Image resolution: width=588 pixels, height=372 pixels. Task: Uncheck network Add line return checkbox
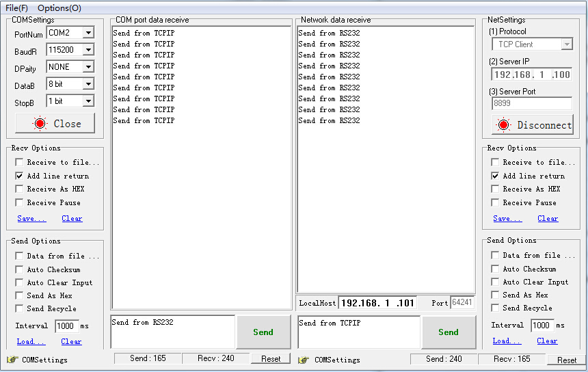[495, 176]
